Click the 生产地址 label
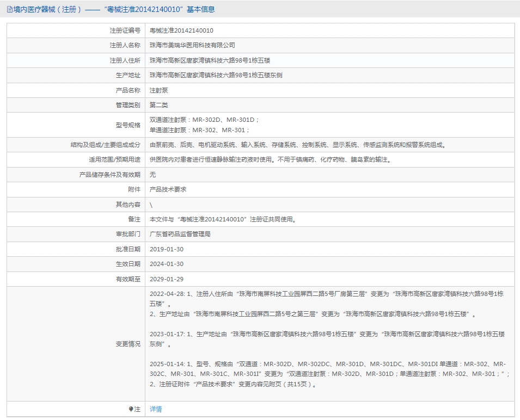This screenshot has width=520, height=420. pos(128,75)
